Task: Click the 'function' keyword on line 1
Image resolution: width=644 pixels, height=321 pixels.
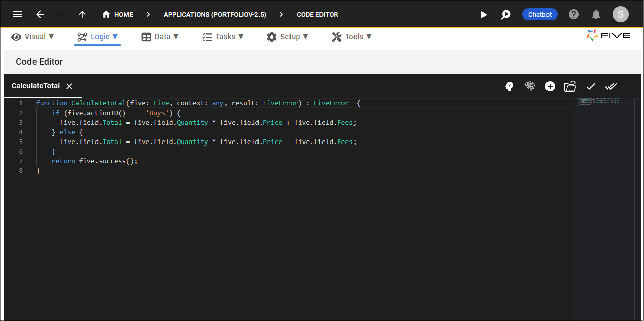Action: (x=52, y=103)
